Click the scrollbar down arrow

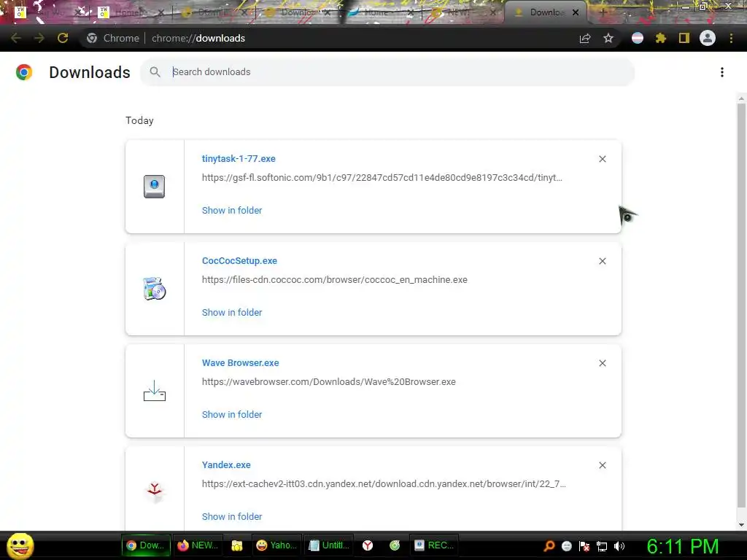point(741,525)
